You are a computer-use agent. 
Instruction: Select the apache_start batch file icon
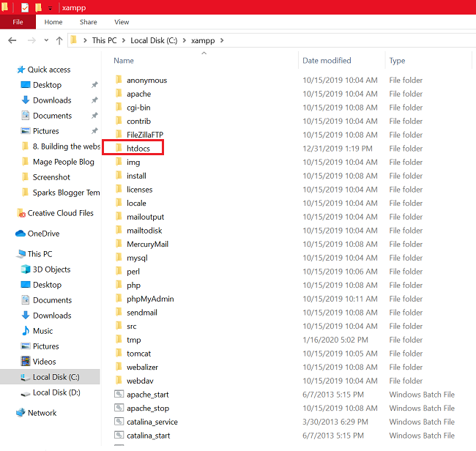coord(119,394)
